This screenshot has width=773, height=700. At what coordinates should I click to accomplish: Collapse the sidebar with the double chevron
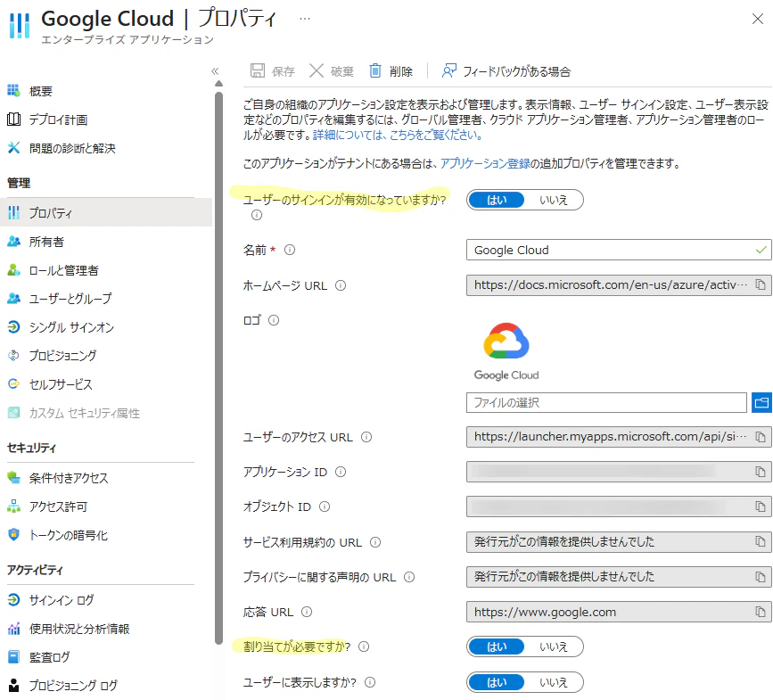pos(215,71)
